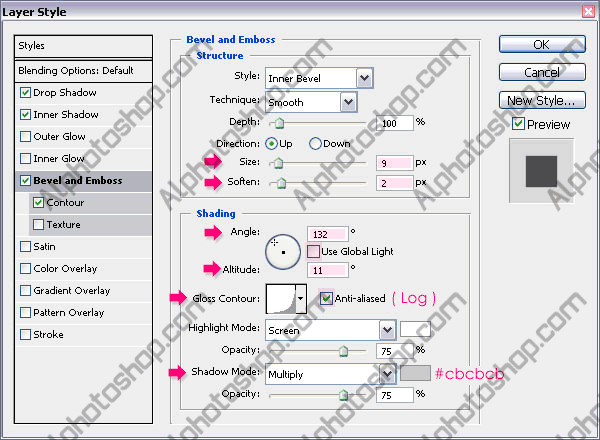Enable the Stroke checkbox

pos(25,335)
